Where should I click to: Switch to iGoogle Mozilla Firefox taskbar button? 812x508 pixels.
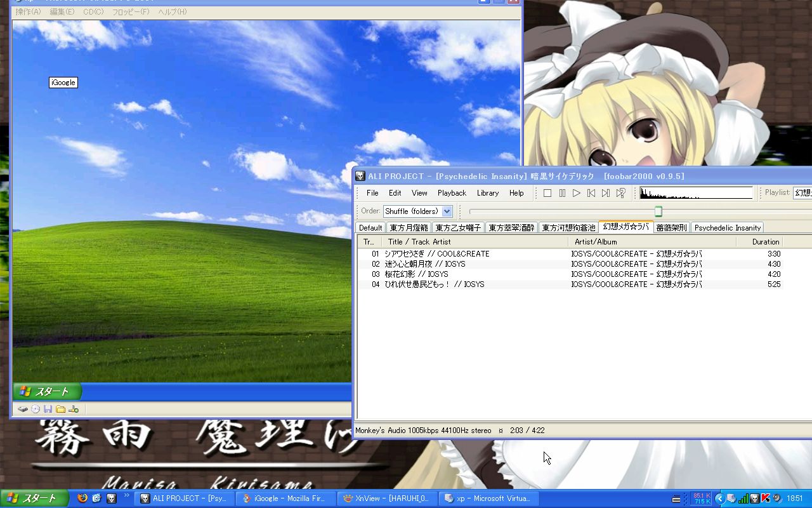[x=286, y=498]
